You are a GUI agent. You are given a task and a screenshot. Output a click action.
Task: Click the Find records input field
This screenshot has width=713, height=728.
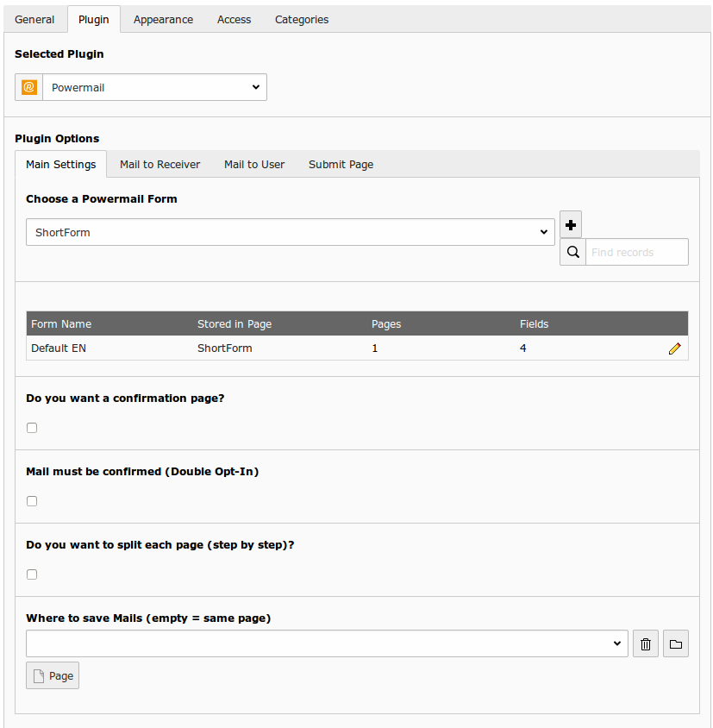click(x=637, y=252)
